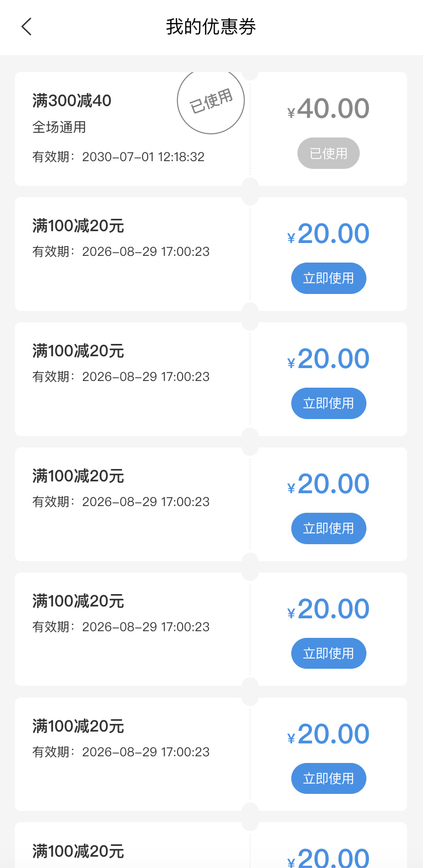Select 满100减20元 title of the third coupon
Viewport: 423px width, 868px height.
click(78, 351)
